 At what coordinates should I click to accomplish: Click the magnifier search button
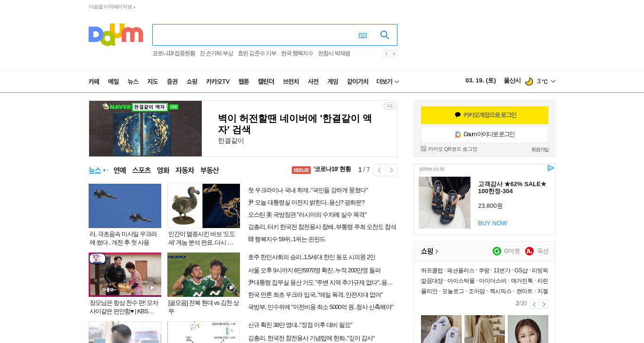[385, 35]
